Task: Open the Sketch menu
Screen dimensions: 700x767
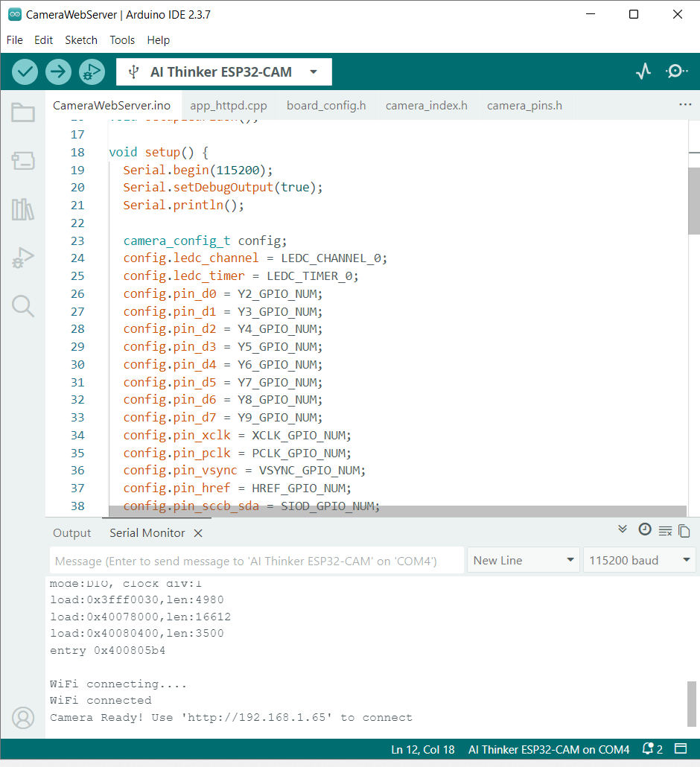Action: tap(81, 40)
